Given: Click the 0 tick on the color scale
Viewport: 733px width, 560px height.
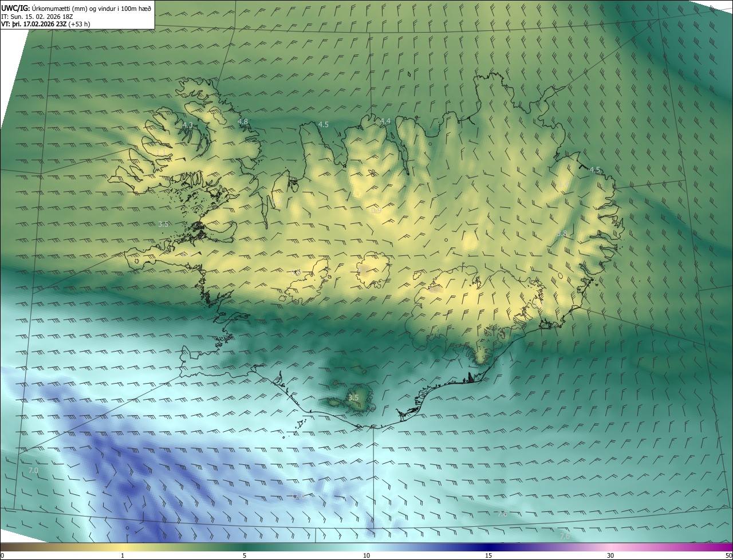Looking at the screenshot, I should point(2,555).
